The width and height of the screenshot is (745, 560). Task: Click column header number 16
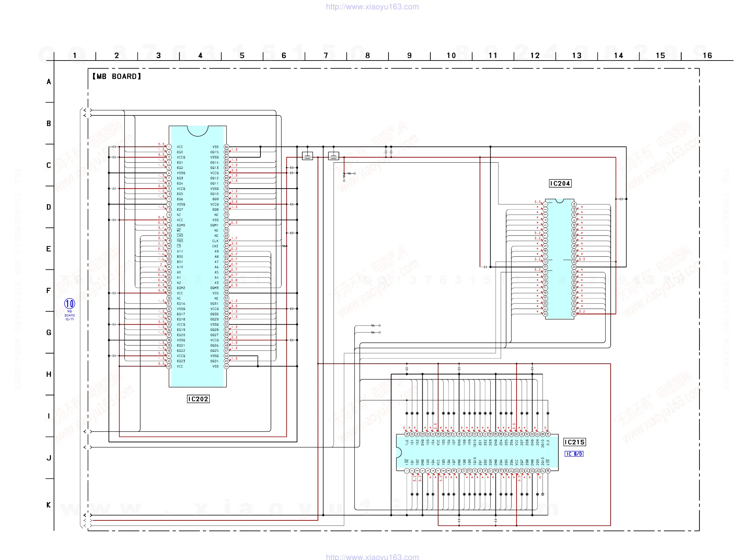707,56
